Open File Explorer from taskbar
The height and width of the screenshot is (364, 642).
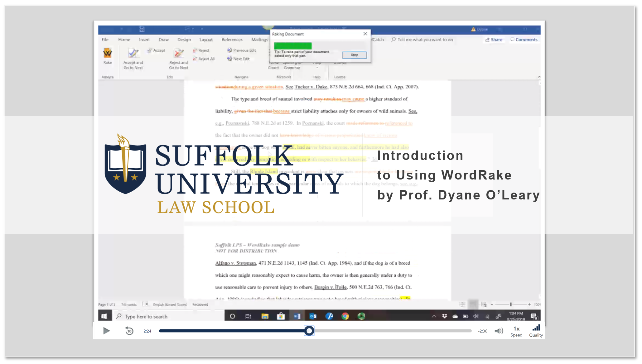(265, 316)
